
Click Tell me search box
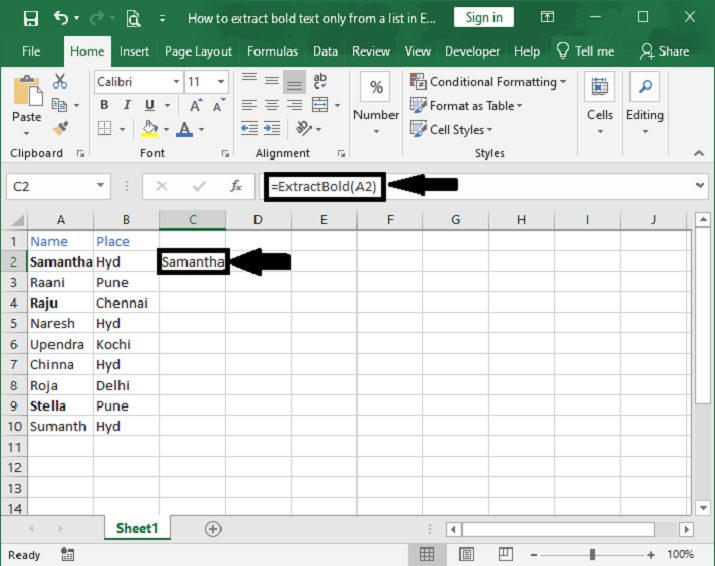click(585, 51)
